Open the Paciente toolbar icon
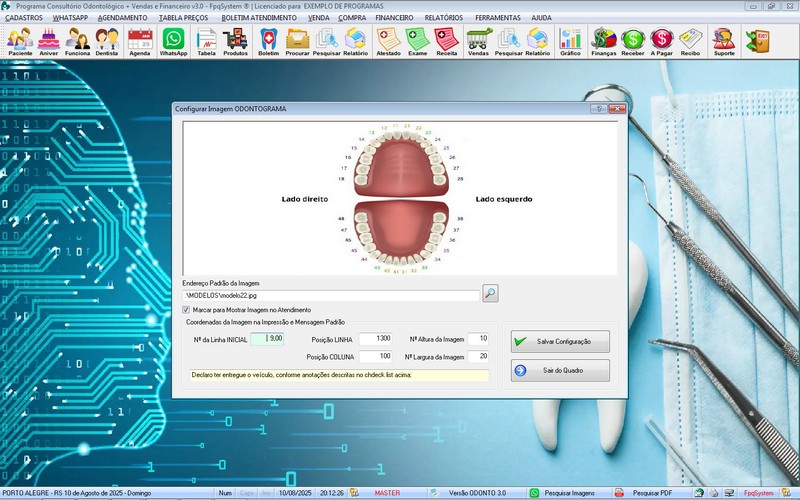 [x=20, y=41]
